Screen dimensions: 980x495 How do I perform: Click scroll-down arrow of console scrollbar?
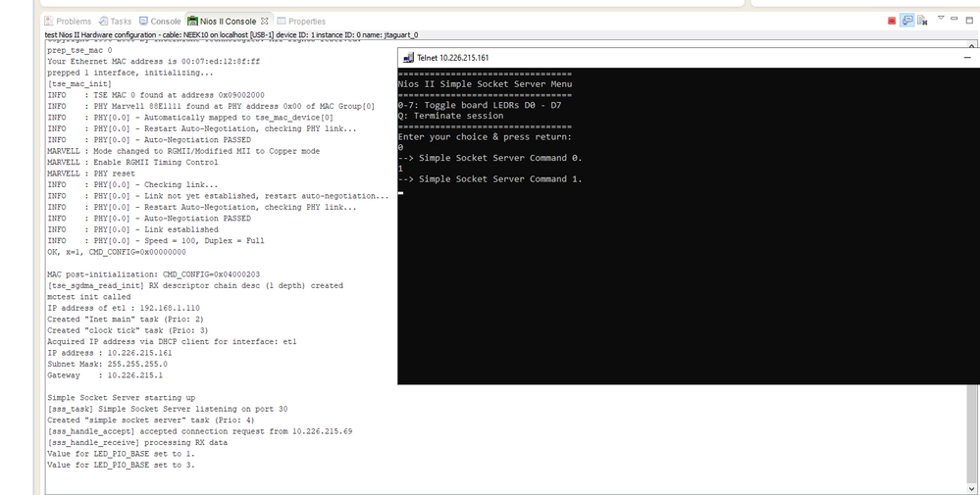pos(972,489)
